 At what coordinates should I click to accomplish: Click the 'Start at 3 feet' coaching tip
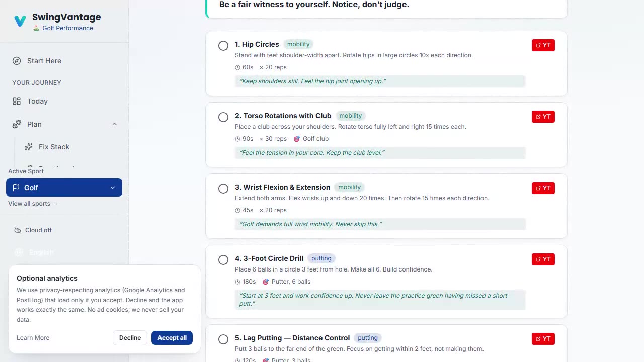click(380, 300)
